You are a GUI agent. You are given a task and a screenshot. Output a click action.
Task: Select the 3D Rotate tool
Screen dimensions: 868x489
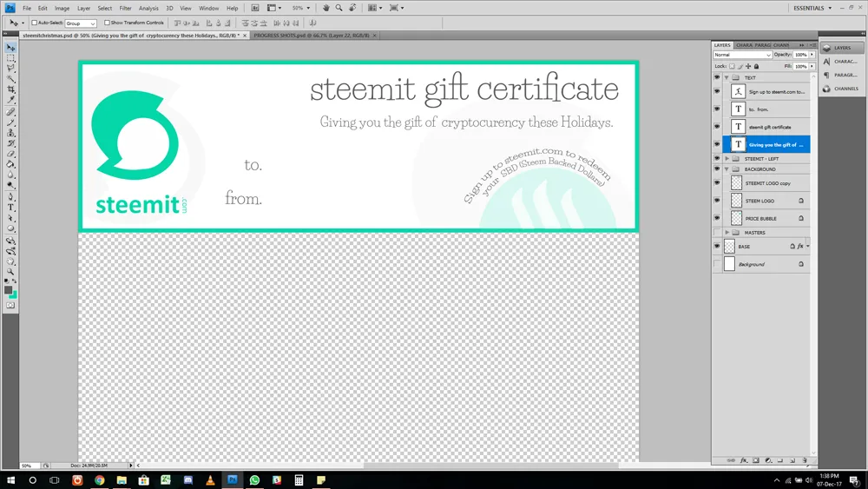[10, 241]
